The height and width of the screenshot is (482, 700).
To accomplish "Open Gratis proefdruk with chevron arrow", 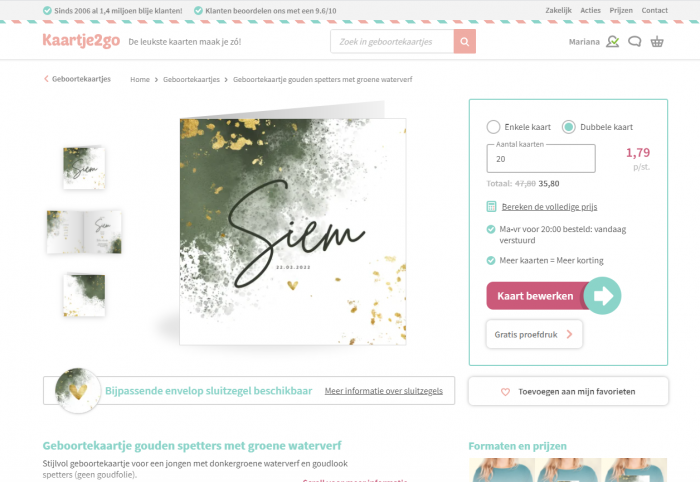I will [x=534, y=334].
